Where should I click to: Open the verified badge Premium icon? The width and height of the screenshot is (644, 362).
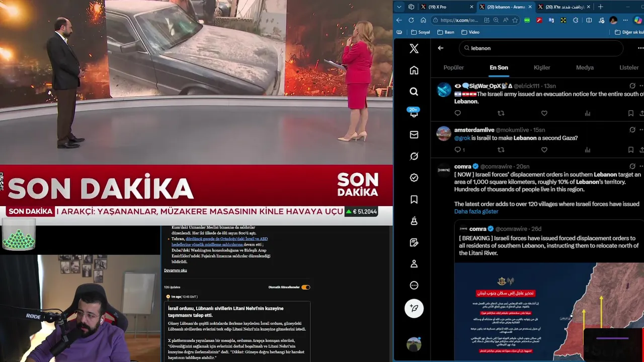pyautogui.click(x=414, y=177)
